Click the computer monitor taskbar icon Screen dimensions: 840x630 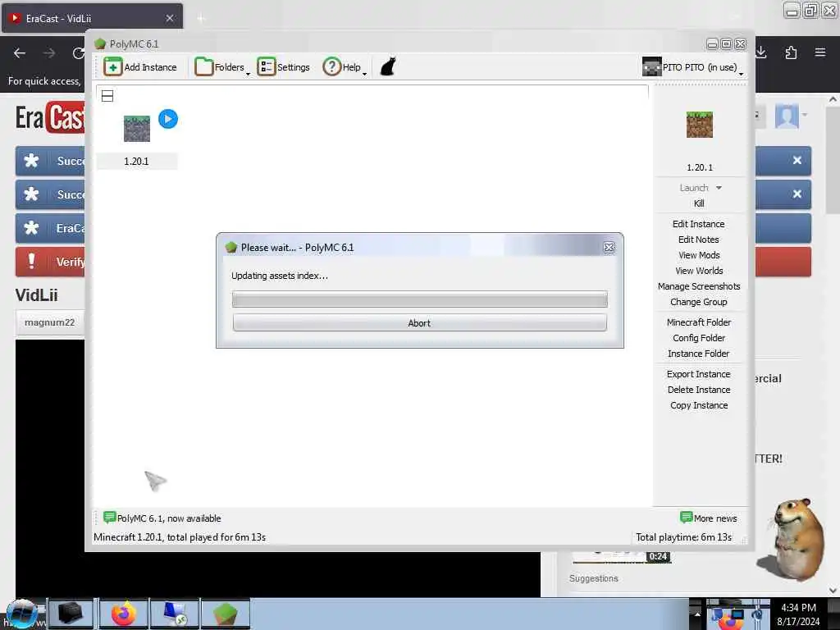pos(175,614)
